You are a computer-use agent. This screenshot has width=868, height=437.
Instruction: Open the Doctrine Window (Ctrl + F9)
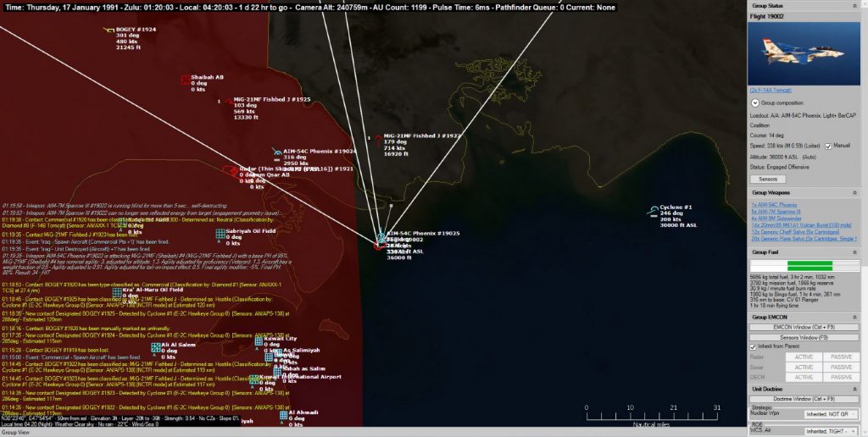(804, 399)
